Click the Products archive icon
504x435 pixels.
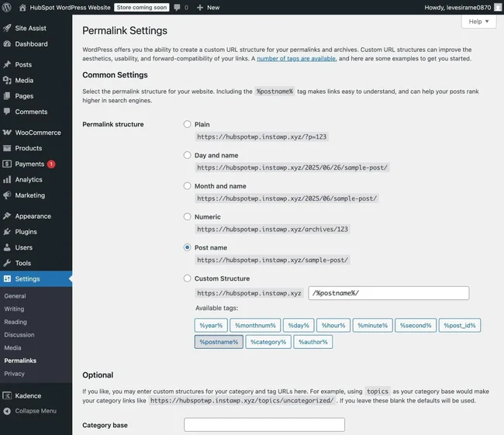tap(7, 148)
